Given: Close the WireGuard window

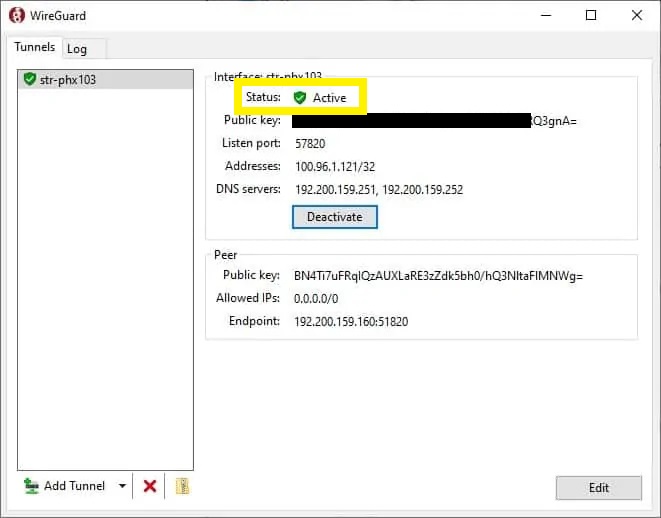Looking at the screenshot, I should pos(637,16).
